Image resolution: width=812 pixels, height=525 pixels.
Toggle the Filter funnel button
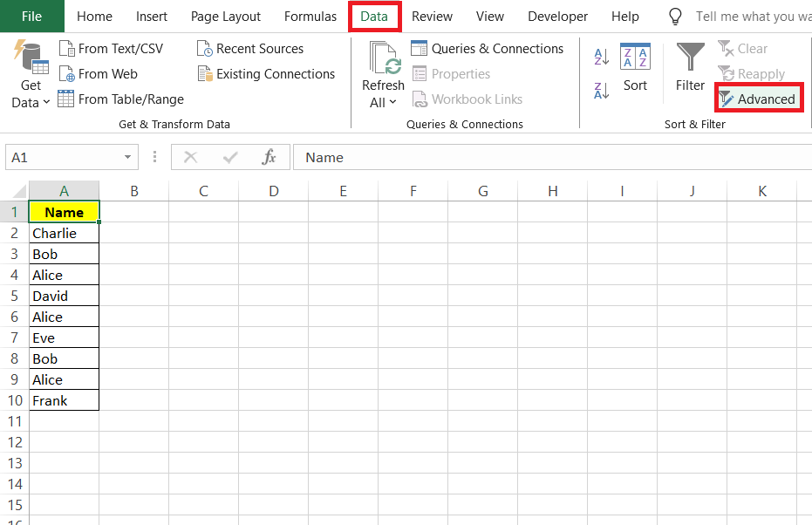point(690,67)
